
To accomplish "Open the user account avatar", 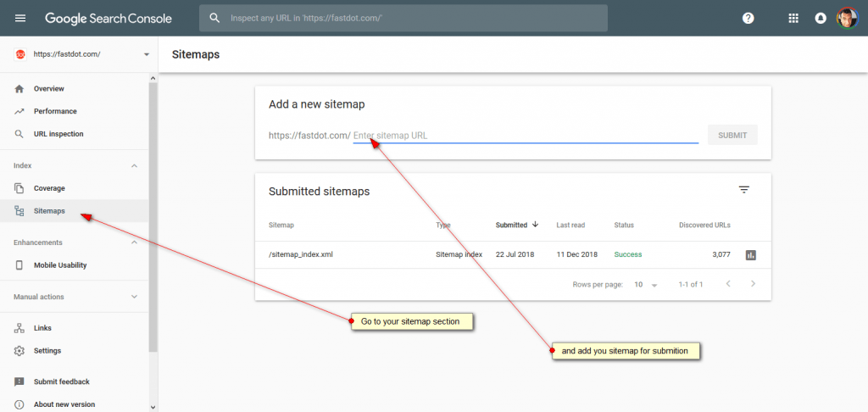I will click(847, 19).
